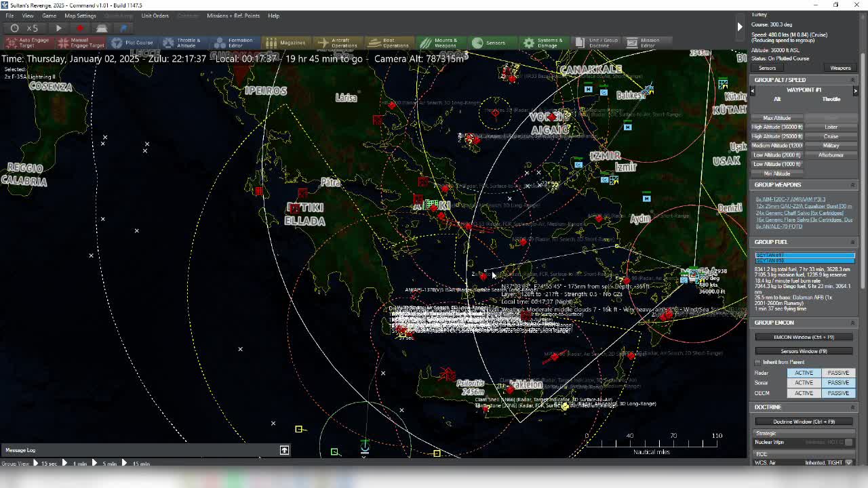Select Manual Engage Target
Screen dimensions: 868x488
tap(81, 43)
